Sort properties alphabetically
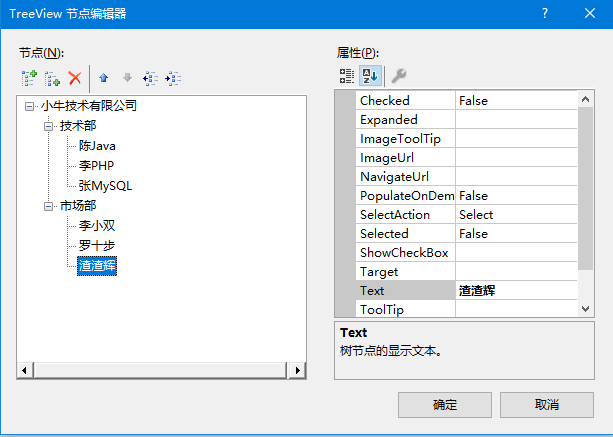 [x=370, y=76]
